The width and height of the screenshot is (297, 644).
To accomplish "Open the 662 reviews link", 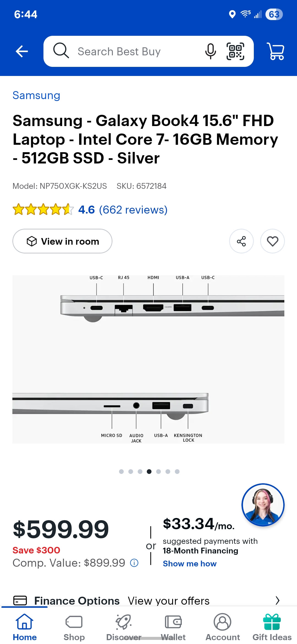I will click(x=133, y=210).
